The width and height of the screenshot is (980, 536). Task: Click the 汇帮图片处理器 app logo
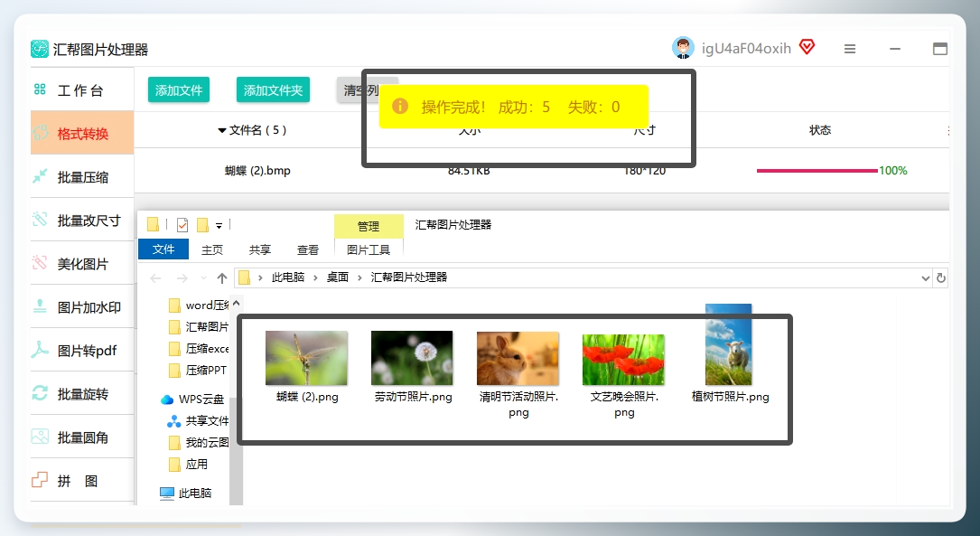tap(40, 49)
